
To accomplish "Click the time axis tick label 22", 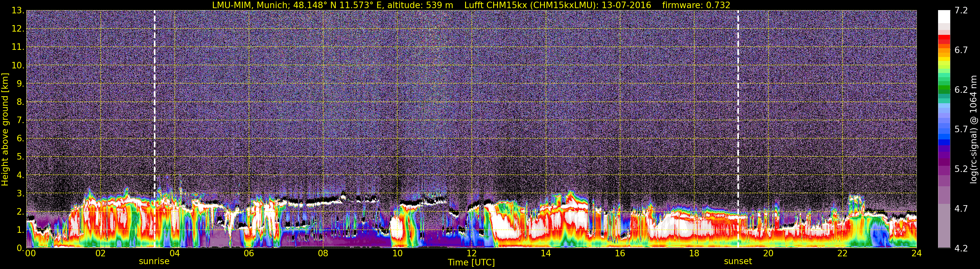I will point(842,254).
